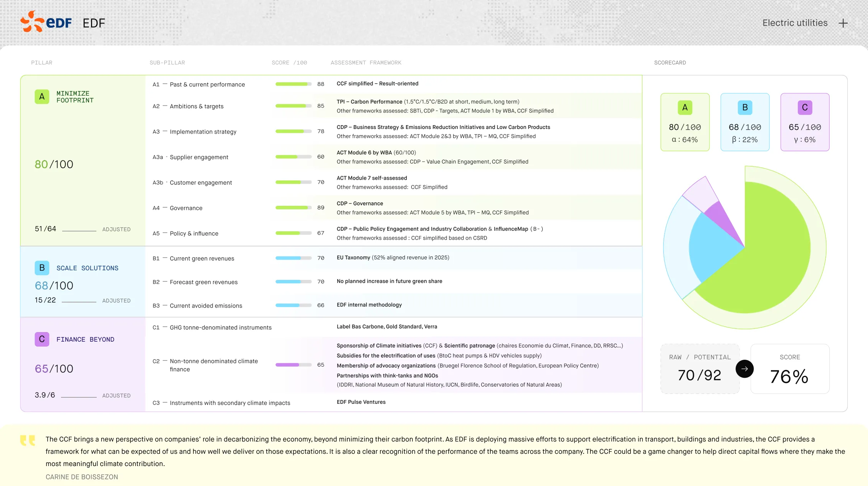Open scorecard A tile showing 80/100
Viewport: 868px width, 486px height.
pos(685,122)
